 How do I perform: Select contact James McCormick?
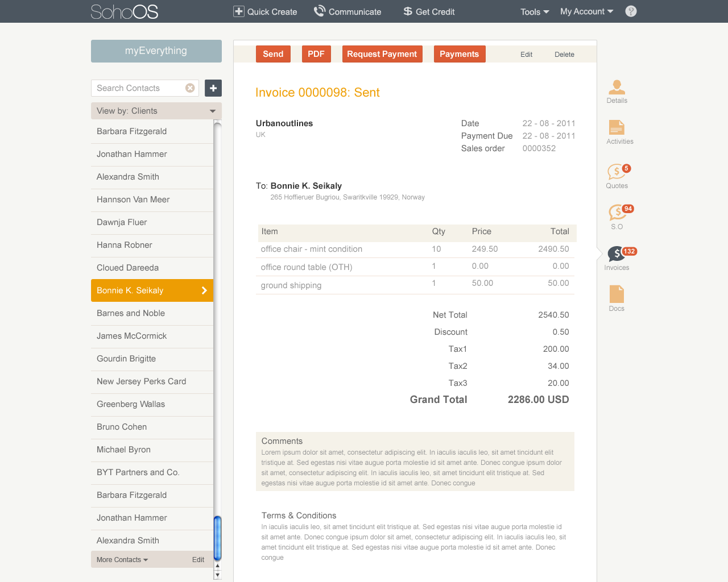[x=152, y=336]
